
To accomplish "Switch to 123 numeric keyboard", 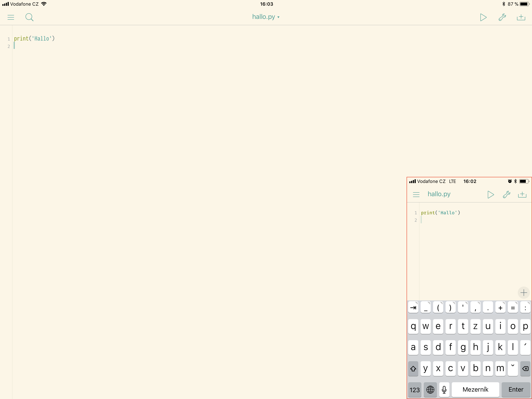I will click(415, 390).
